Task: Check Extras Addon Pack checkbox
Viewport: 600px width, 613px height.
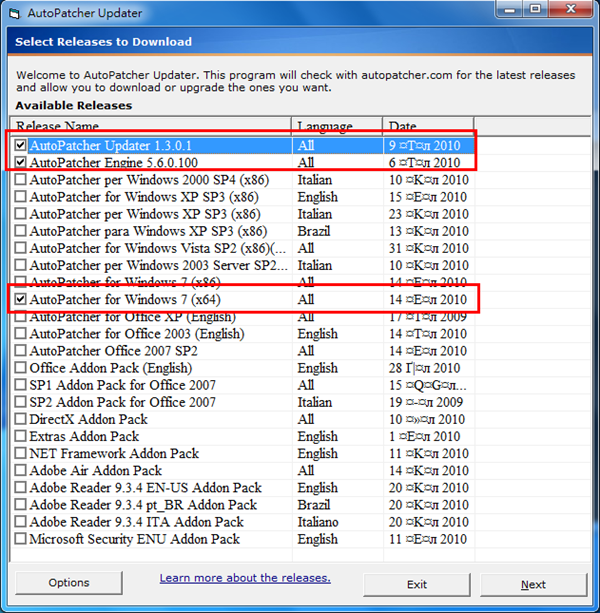Action: [x=20, y=436]
